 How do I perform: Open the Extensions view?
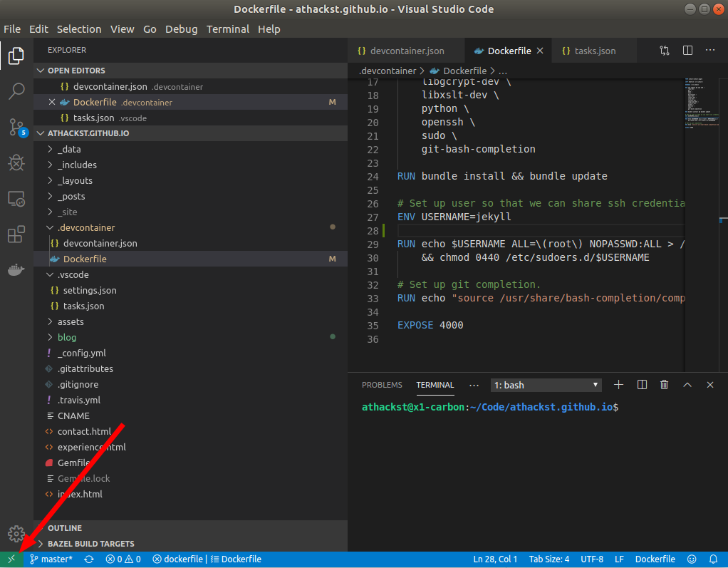pyautogui.click(x=16, y=234)
